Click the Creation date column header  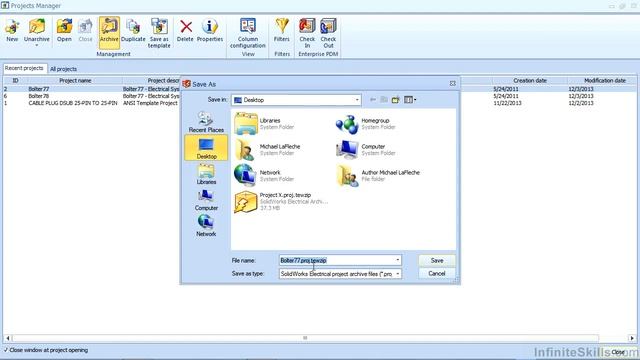coord(529,80)
